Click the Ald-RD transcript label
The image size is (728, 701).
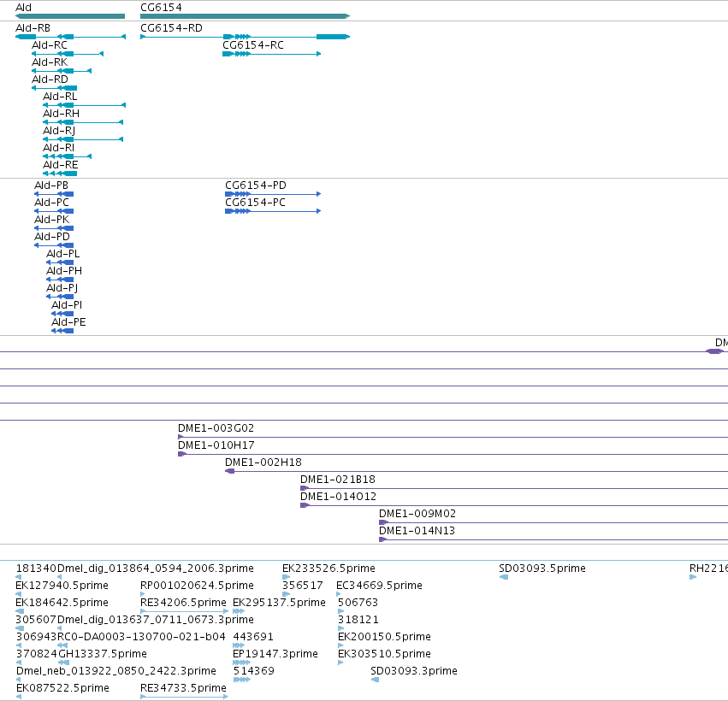pyautogui.click(x=50, y=80)
